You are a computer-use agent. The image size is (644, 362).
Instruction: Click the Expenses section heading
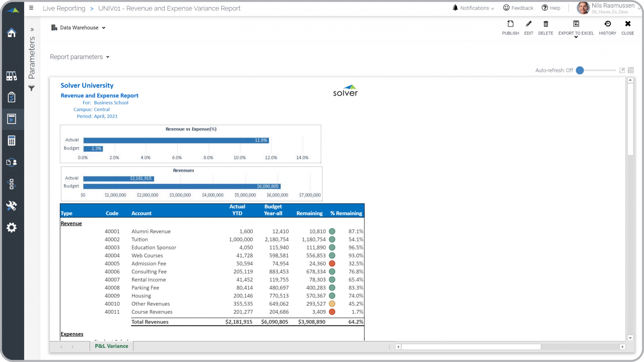click(x=72, y=334)
